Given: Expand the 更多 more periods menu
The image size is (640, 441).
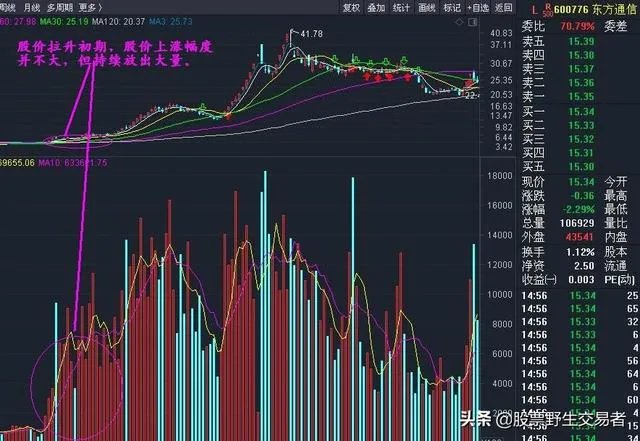Looking at the screenshot, I should (x=90, y=7).
